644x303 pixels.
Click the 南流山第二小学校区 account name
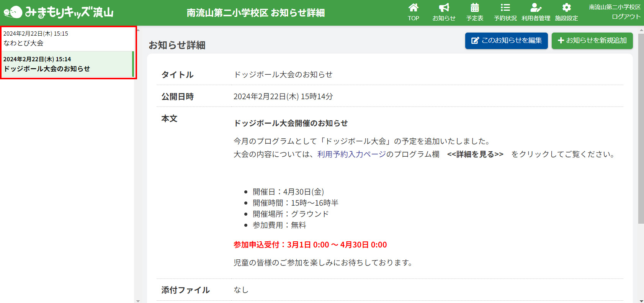615,7
